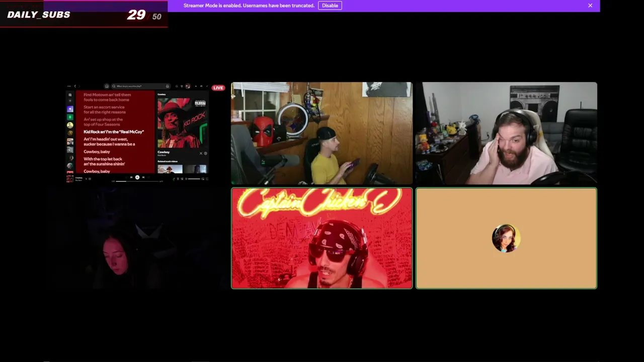Screen dimensions: 644x362
Task: Open Spotify notifications bell
Action: 177,86
